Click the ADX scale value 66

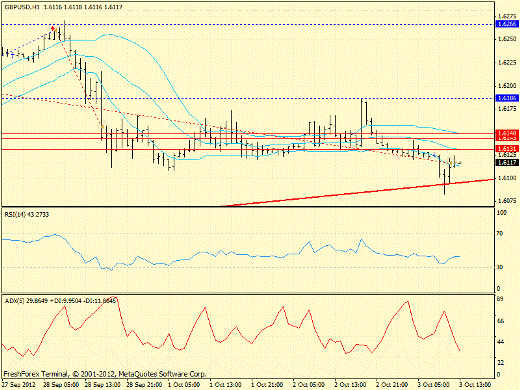point(500,321)
